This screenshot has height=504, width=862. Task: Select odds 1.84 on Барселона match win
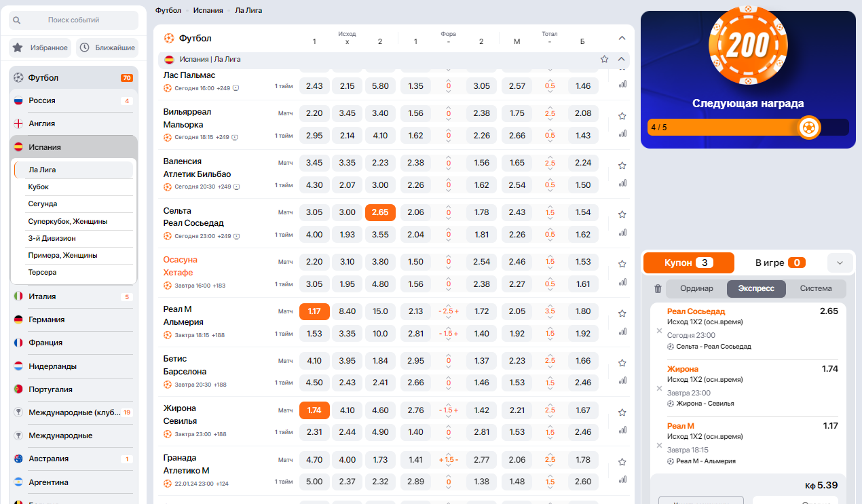(380, 361)
